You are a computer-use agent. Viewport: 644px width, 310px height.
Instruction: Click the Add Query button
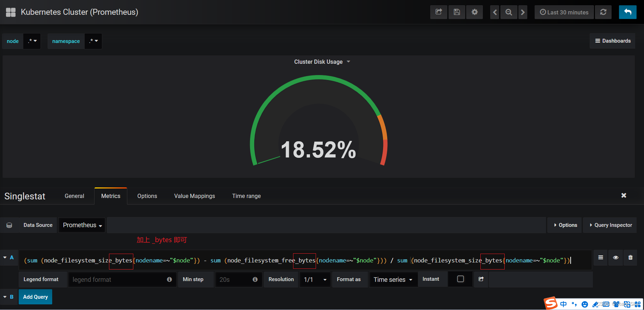point(35,297)
